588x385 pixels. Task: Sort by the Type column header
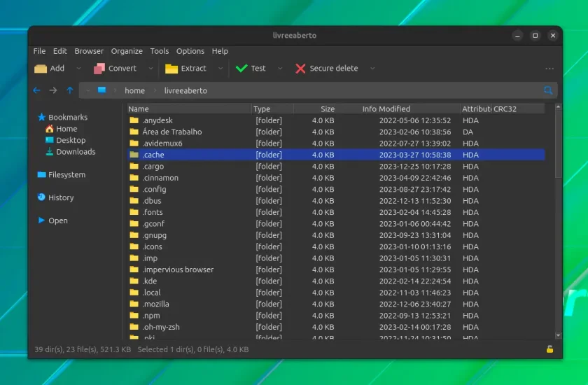pyautogui.click(x=272, y=108)
